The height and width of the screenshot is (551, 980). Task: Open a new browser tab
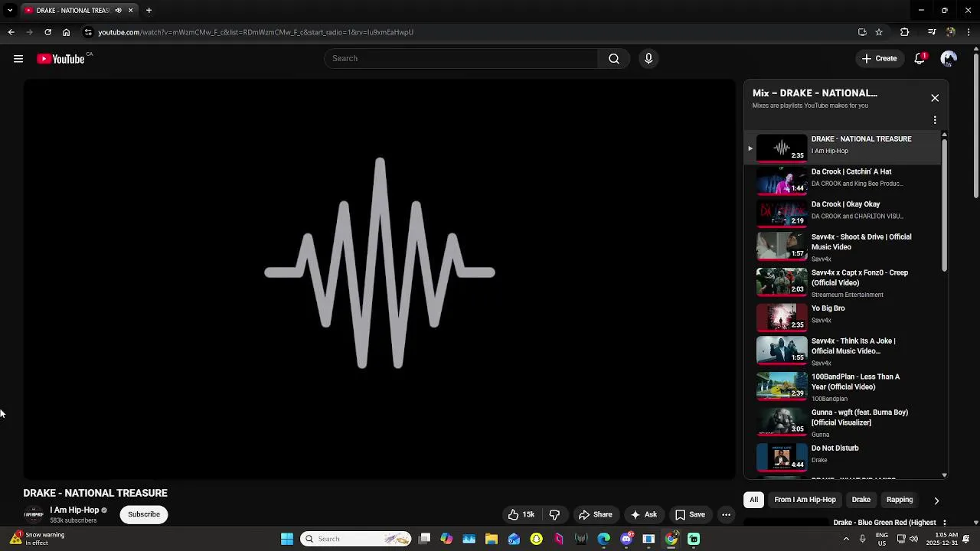(x=149, y=11)
